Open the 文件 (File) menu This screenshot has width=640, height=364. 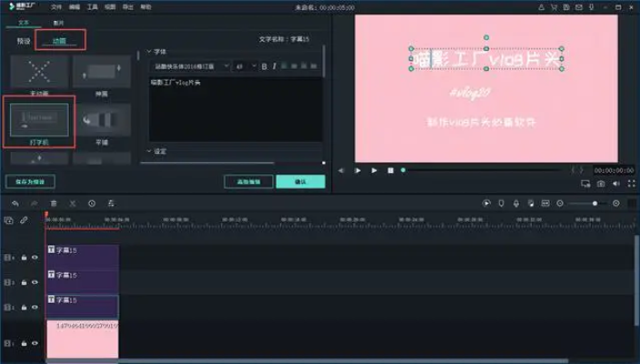point(56,6)
